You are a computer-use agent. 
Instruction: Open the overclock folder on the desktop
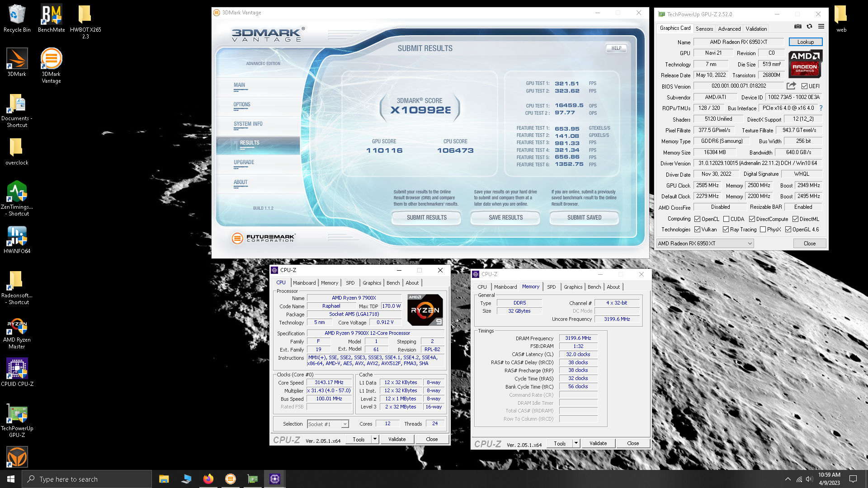tap(17, 151)
